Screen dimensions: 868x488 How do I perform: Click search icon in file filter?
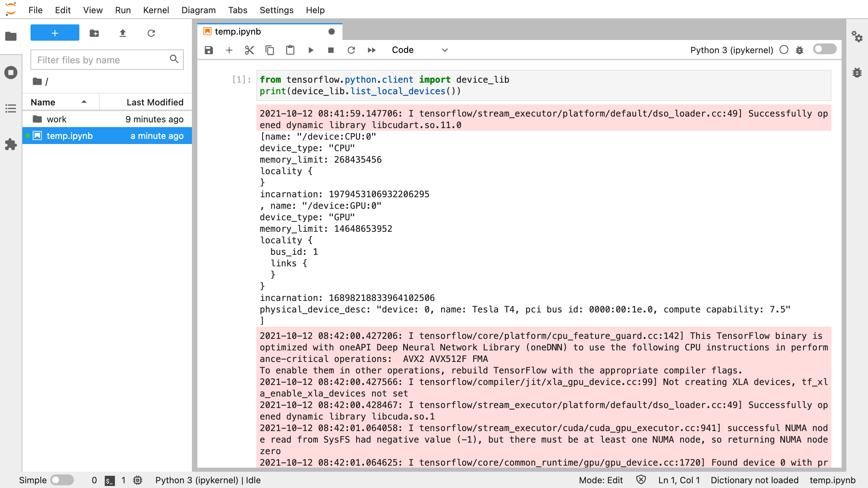click(174, 59)
